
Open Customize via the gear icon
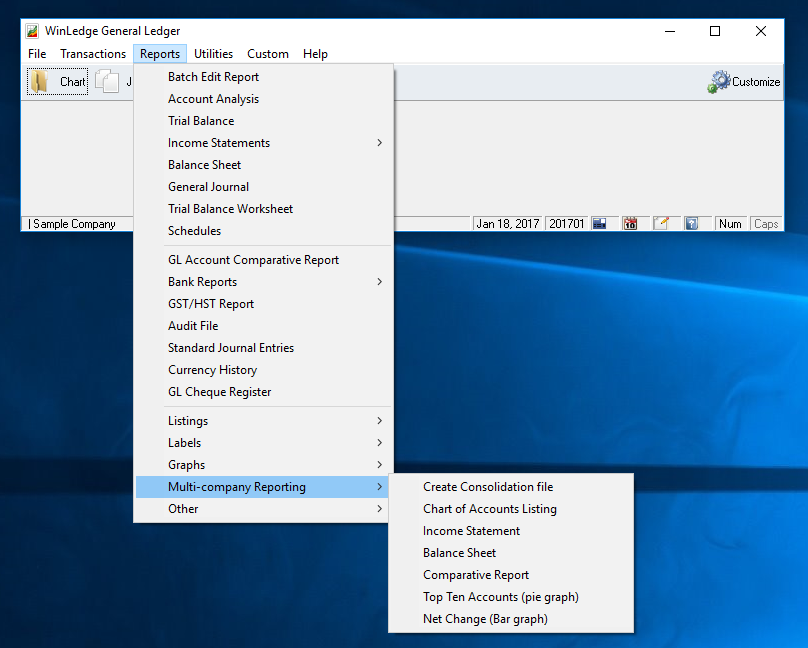(720, 82)
